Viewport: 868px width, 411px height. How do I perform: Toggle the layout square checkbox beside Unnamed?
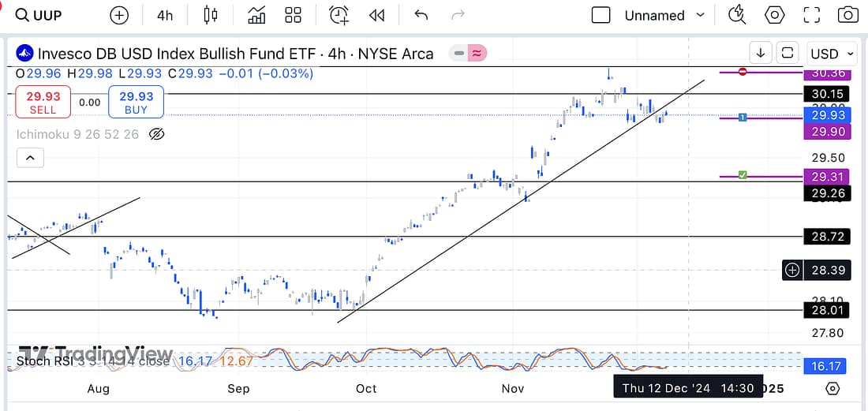click(x=601, y=15)
